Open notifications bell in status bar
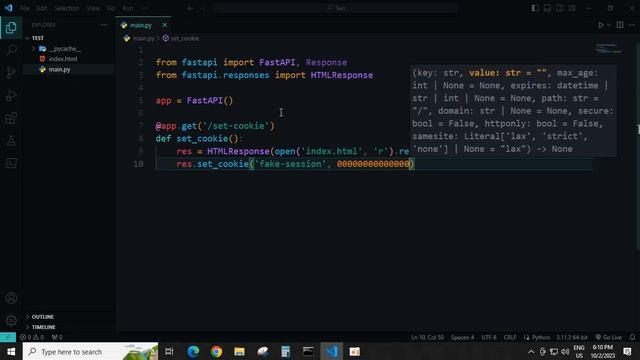This screenshot has width=640, height=360. click(x=632, y=337)
